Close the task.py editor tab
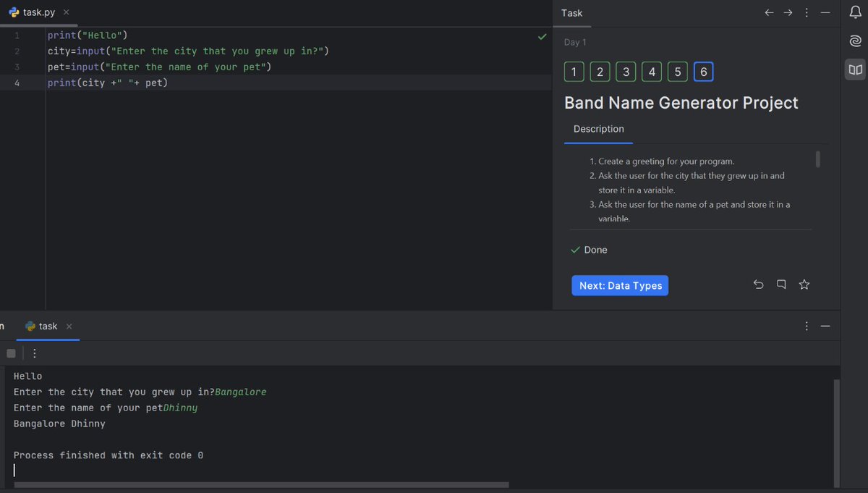Screen dimensions: 868x493 pos(66,13)
